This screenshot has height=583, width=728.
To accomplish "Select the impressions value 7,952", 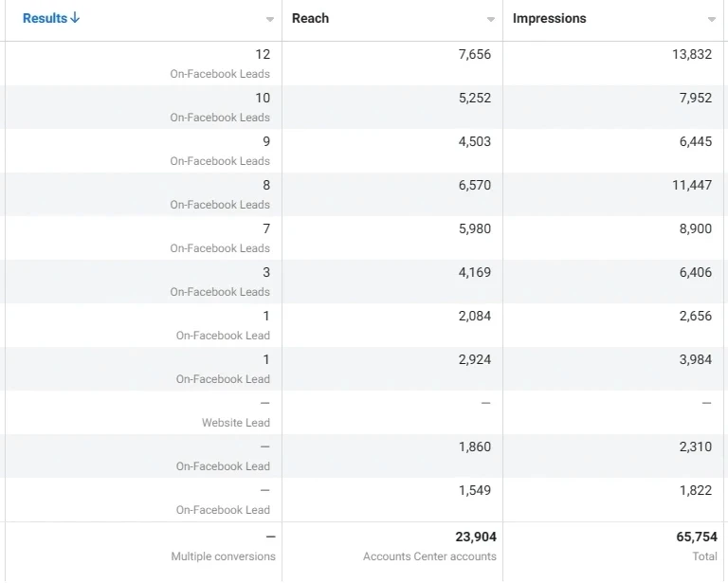I will [696, 98].
